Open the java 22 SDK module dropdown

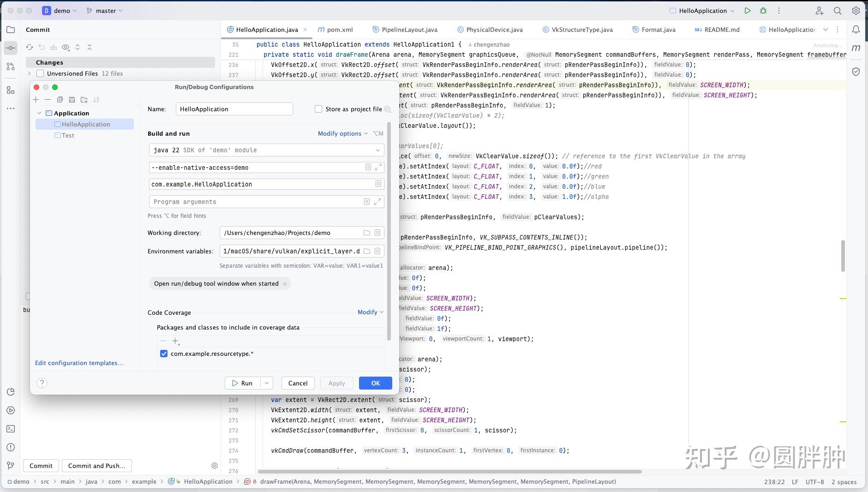point(266,150)
